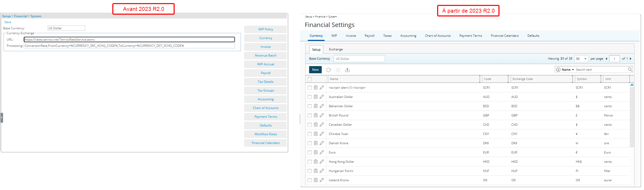
Task: Go to the previous page arrow
Action: [606, 59]
